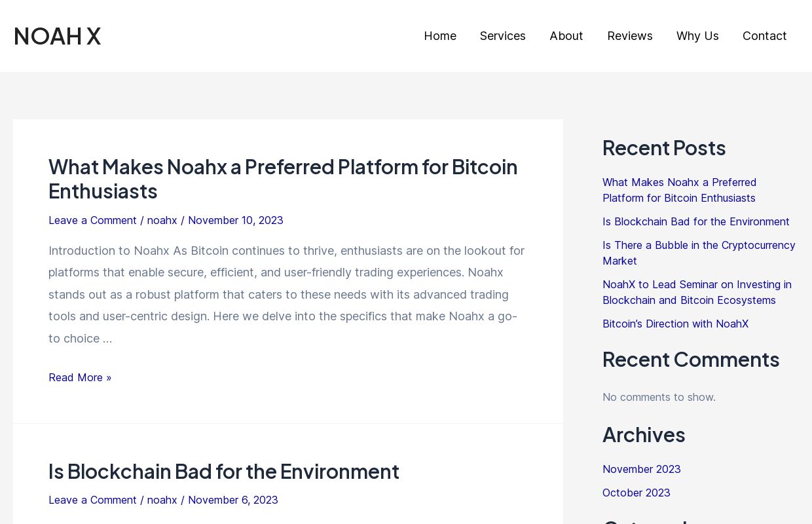This screenshot has width=812, height=524.
Task: Open the Services menu item
Action: point(502,36)
